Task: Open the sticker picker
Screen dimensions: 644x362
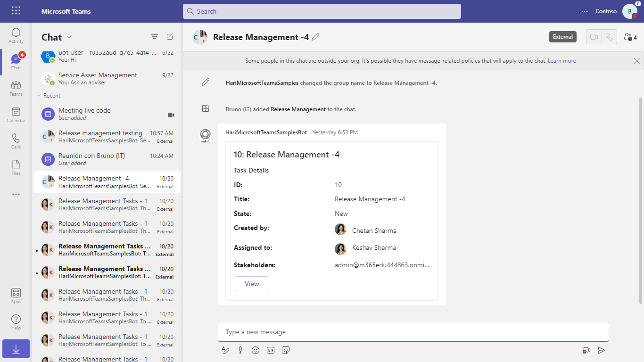Action: pos(286,350)
